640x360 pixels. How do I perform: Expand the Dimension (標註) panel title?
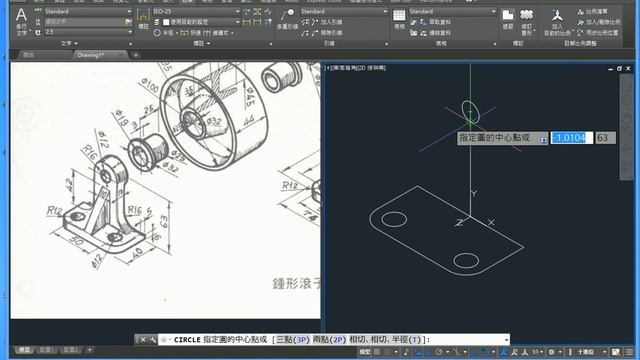202,43
